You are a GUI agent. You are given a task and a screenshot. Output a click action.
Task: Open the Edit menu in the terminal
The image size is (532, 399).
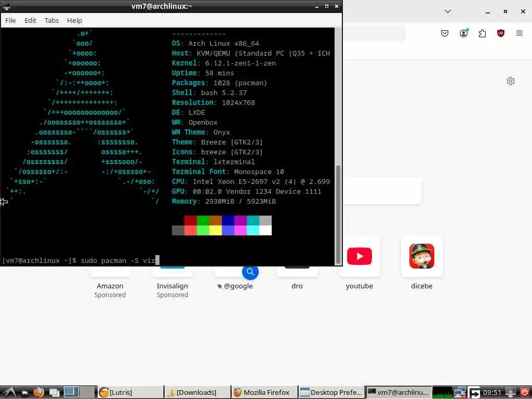(x=30, y=20)
